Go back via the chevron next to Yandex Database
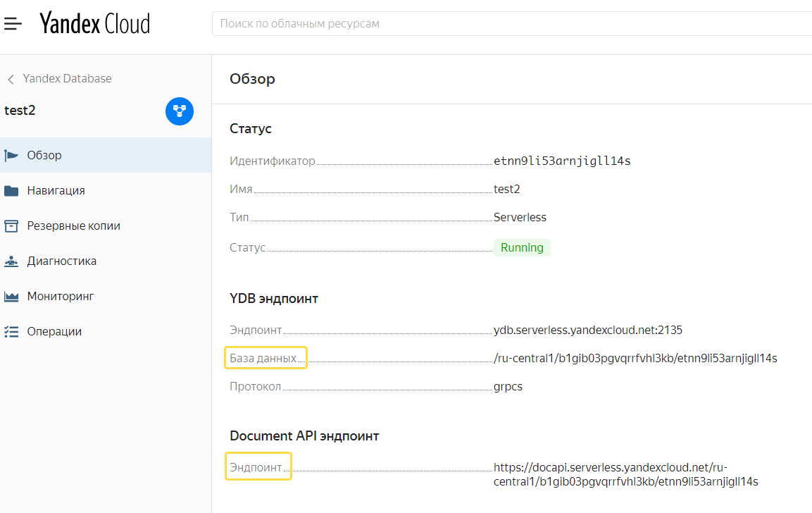This screenshot has width=812, height=513. (x=11, y=80)
